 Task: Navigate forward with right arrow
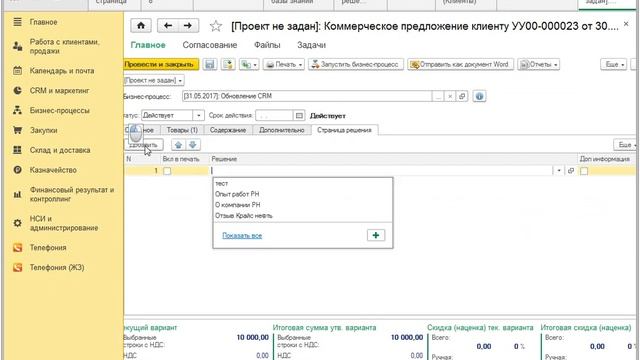188,26
